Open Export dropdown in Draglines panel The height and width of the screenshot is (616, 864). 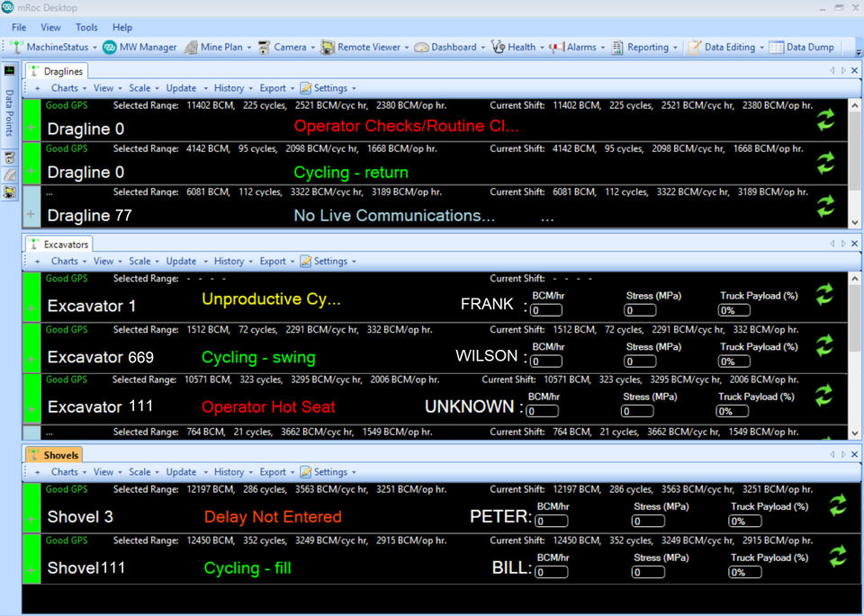coord(277,88)
